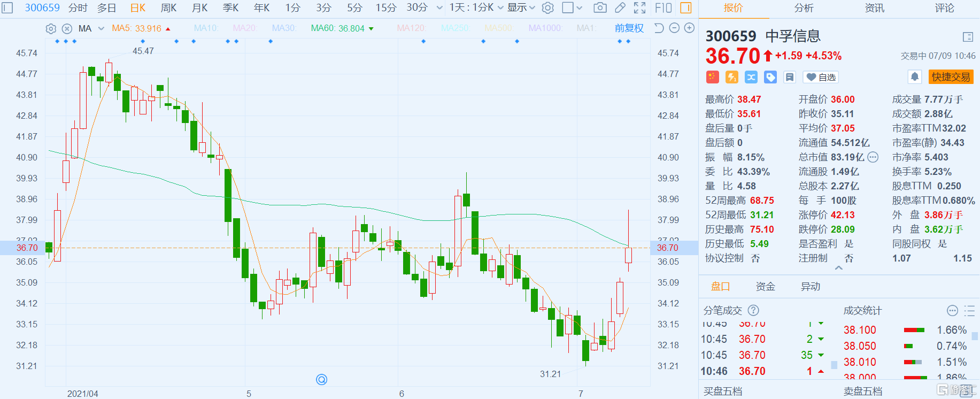Toggle MA1000 moving average line
The height and width of the screenshot is (399, 980).
point(545,28)
